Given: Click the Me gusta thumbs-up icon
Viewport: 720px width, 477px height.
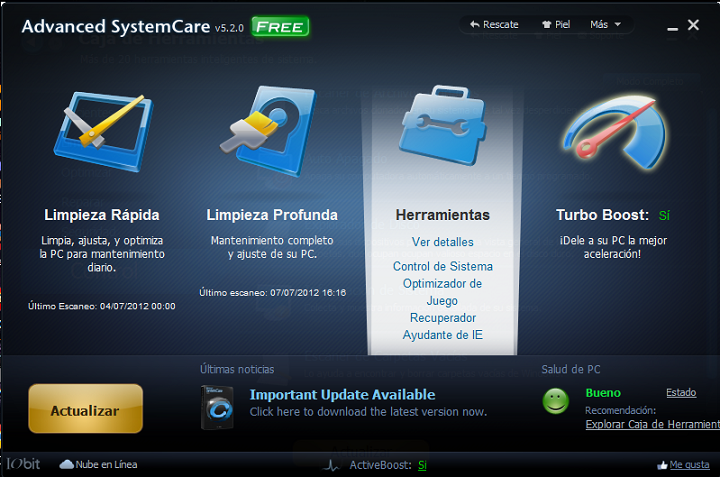Looking at the screenshot, I should 662,465.
